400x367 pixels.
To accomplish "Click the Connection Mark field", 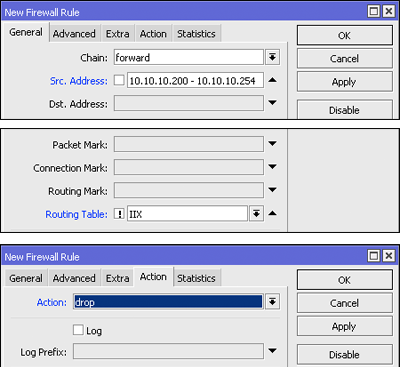I will (x=189, y=167).
